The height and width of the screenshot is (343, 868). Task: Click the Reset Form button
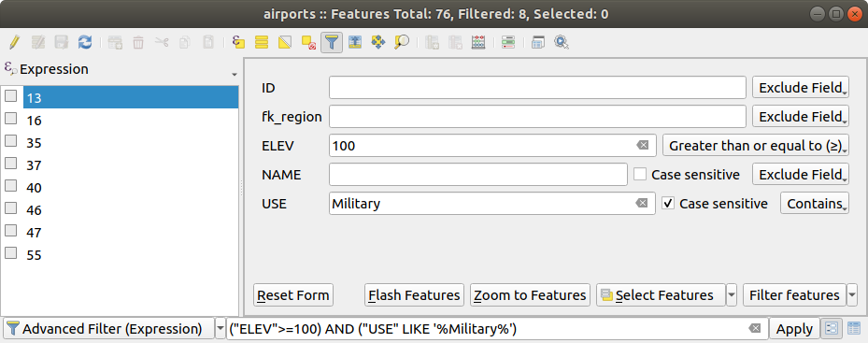pyautogui.click(x=293, y=295)
